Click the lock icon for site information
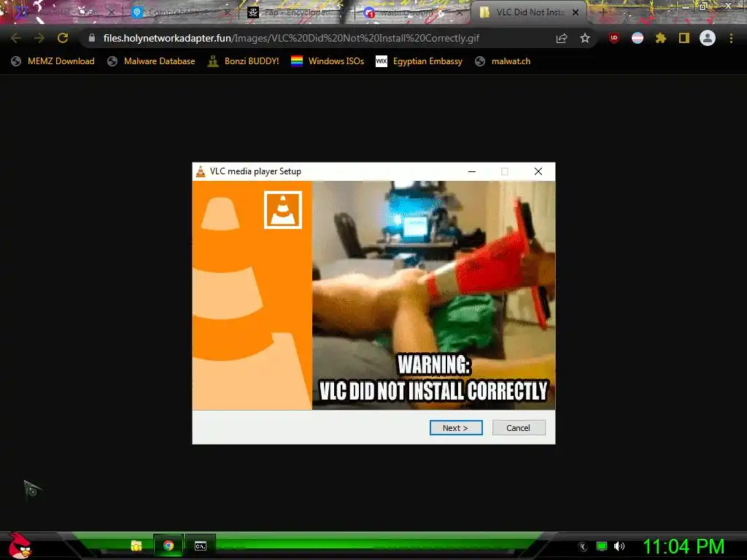This screenshot has width=747, height=560. click(x=92, y=38)
